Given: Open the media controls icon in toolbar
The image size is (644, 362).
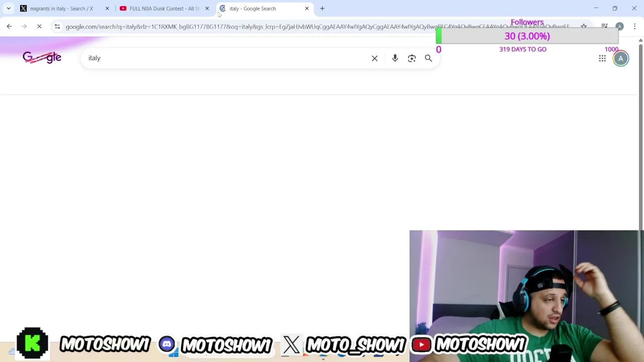Looking at the screenshot, I should [605, 26].
